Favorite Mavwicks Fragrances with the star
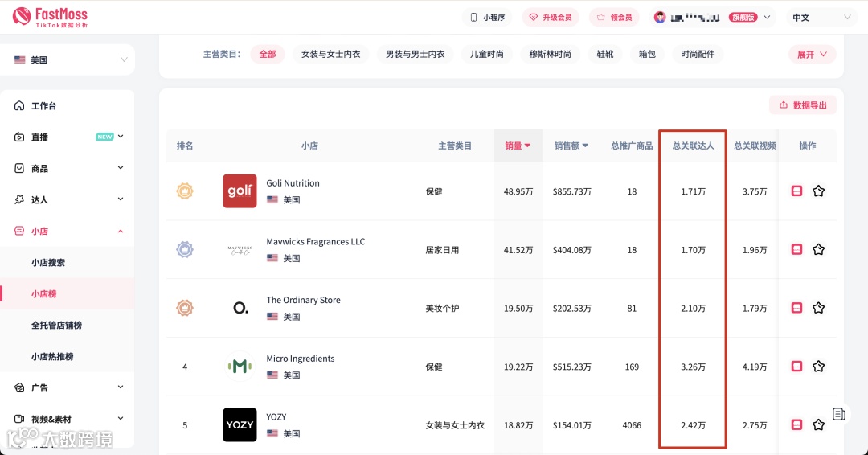The image size is (868, 455). pyautogui.click(x=819, y=250)
